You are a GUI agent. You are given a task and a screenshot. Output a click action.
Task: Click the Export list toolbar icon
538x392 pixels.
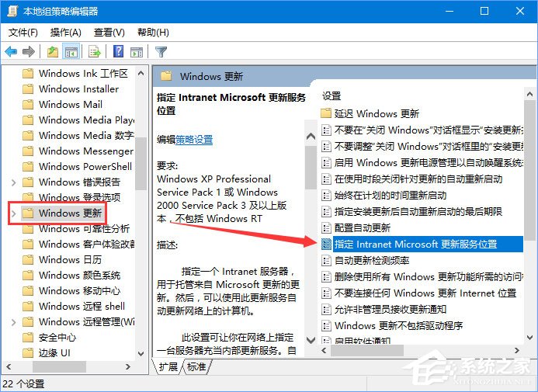95,52
